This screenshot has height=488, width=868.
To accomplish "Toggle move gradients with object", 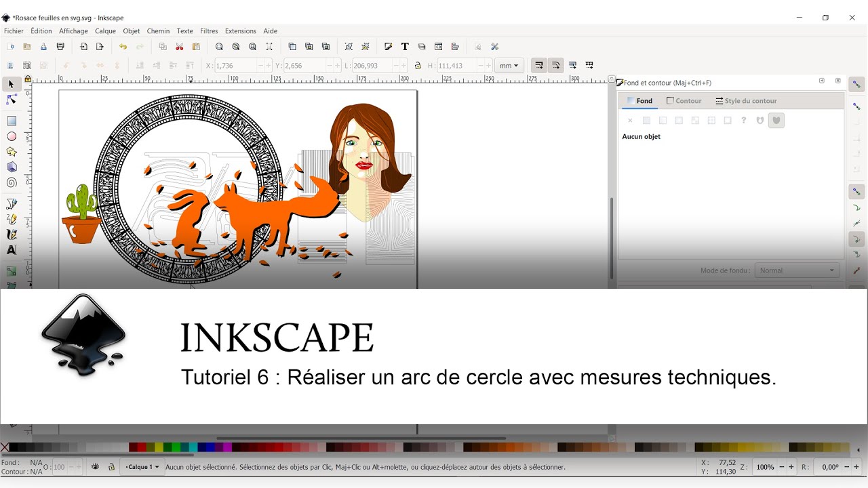I will click(x=572, y=66).
